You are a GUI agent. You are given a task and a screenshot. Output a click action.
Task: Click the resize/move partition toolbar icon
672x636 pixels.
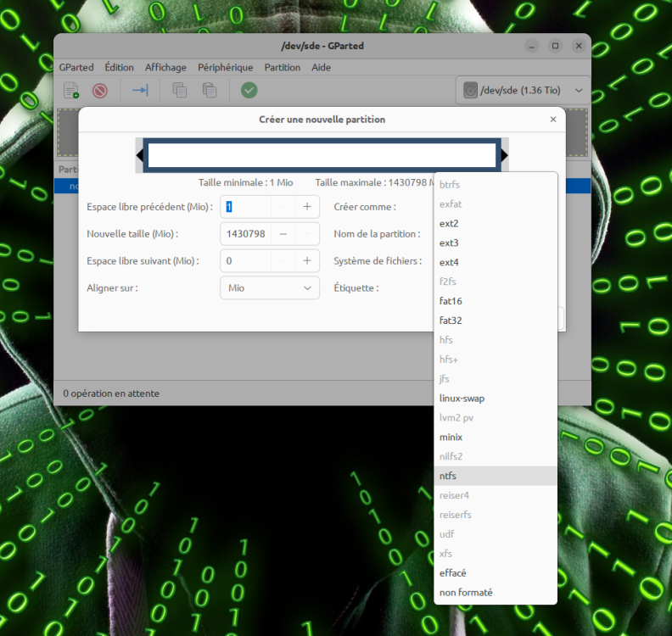click(x=140, y=90)
